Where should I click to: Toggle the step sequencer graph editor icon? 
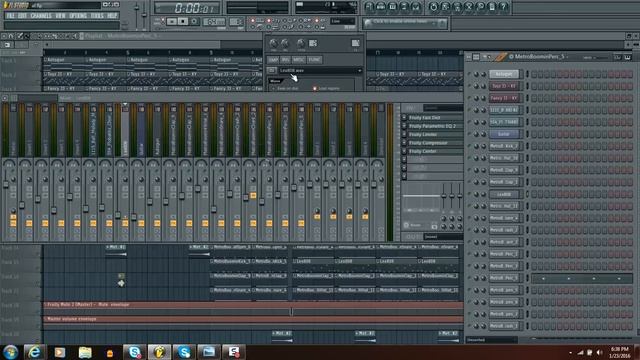[x=618, y=58]
